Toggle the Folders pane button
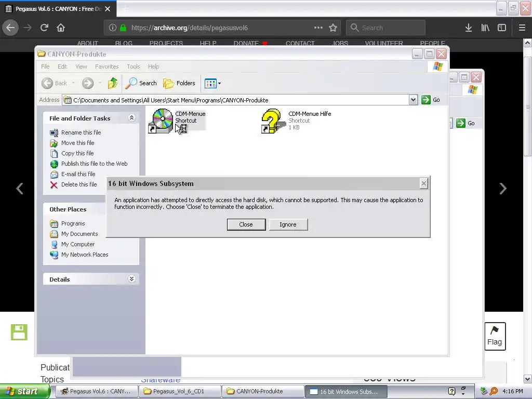The height and width of the screenshot is (399, 532). pos(179,83)
